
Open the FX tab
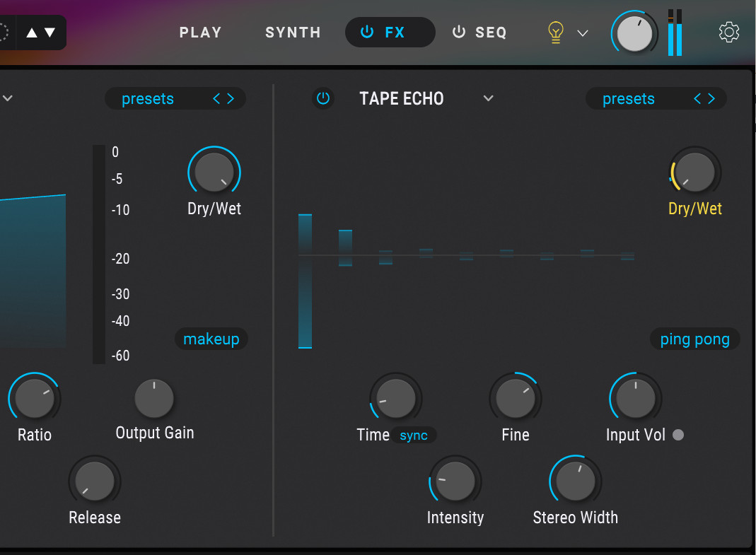(x=390, y=33)
